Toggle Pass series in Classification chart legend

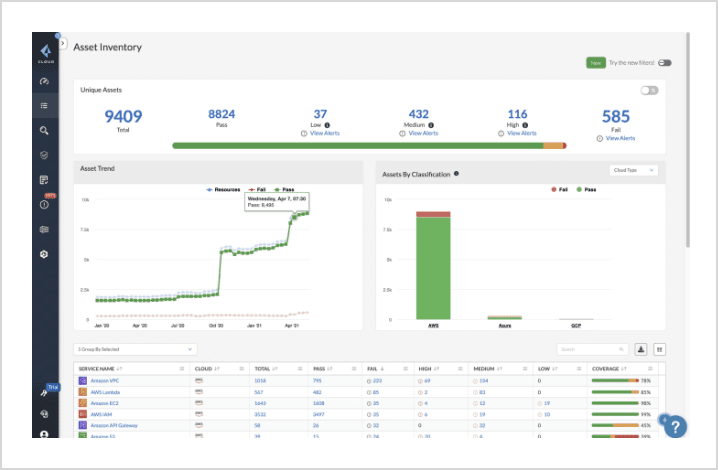click(x=586, y=190)
